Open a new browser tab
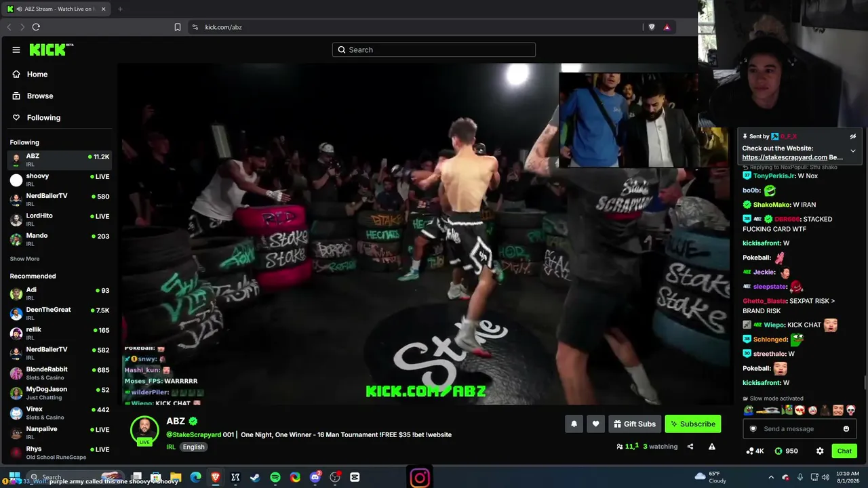The width and height of the screenshot is (868, 488). point(120,9)
